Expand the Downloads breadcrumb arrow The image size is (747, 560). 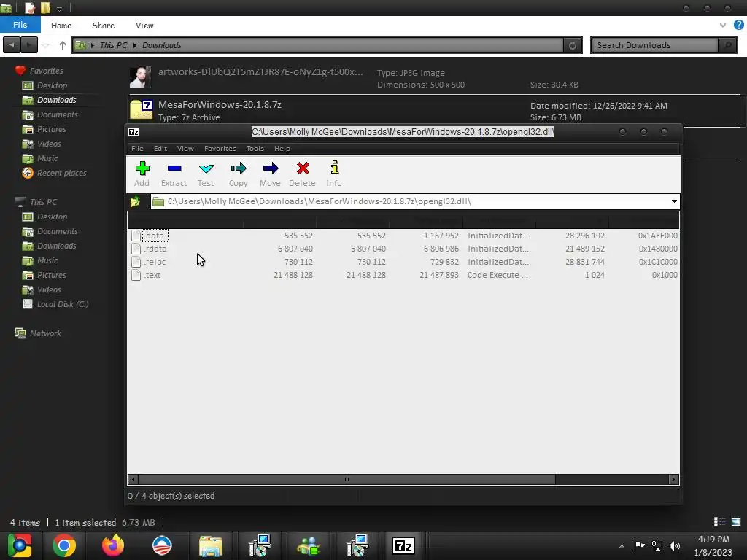[x=135, y=45]
